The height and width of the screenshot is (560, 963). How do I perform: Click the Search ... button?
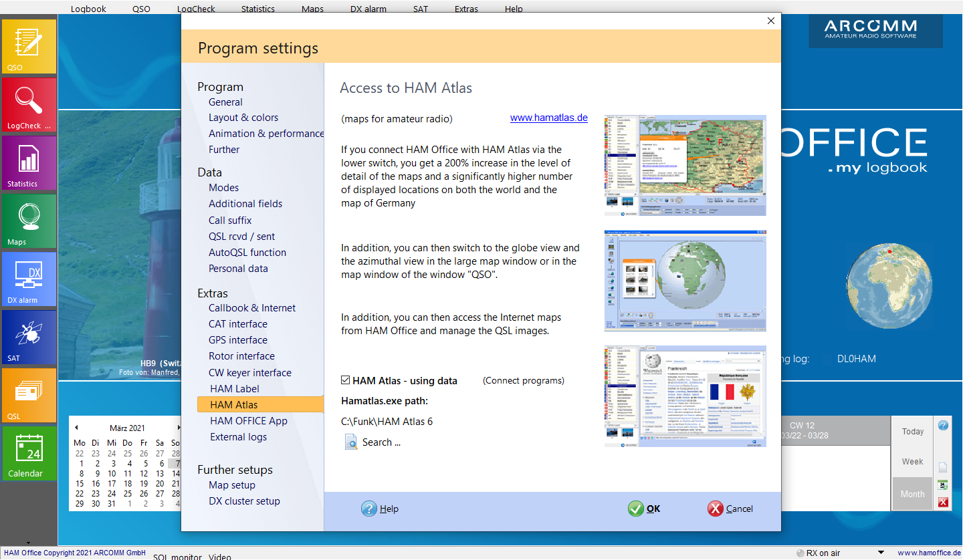pos(372,442)
